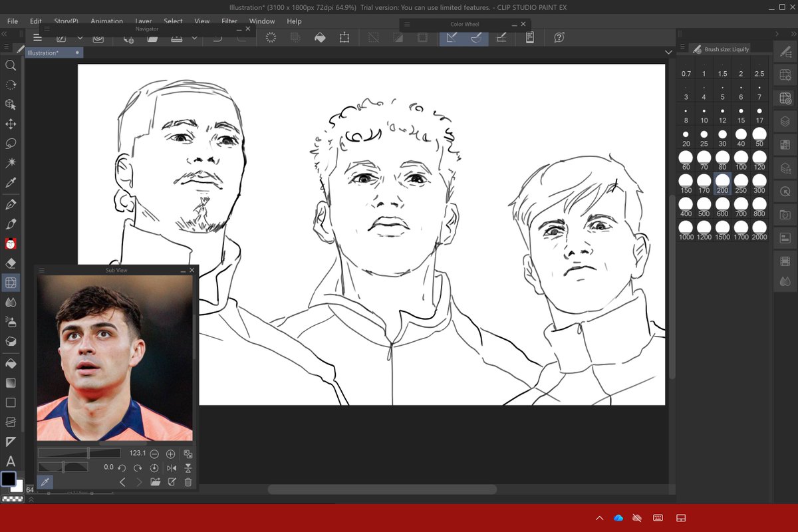The image size is (798, 532).
Task: Switch to the Illustration* canvas tab
Action: coord(53,53)
